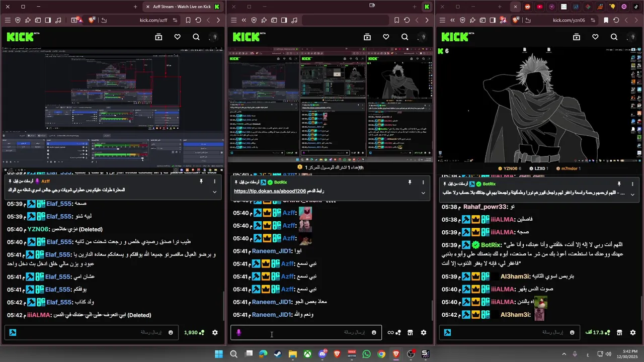644x362 pixels.
Task: Reload the kick.com/yzn06 page
Action: coord(616,20)
